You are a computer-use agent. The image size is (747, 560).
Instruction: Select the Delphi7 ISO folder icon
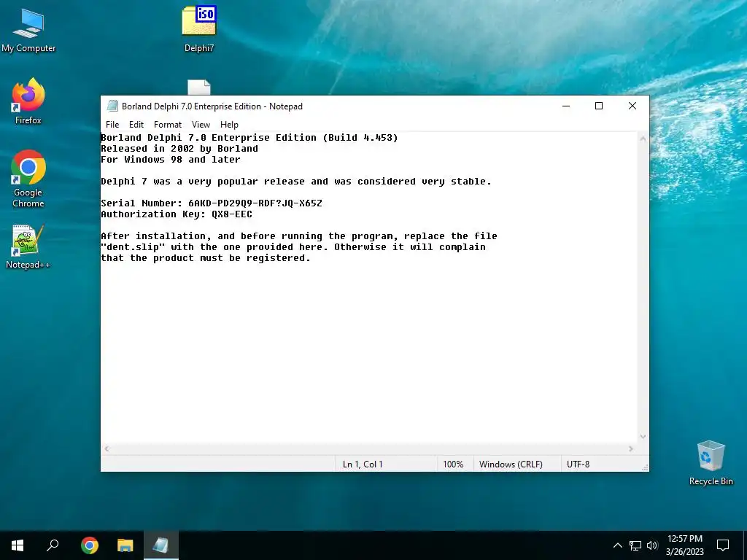[199, 28]
